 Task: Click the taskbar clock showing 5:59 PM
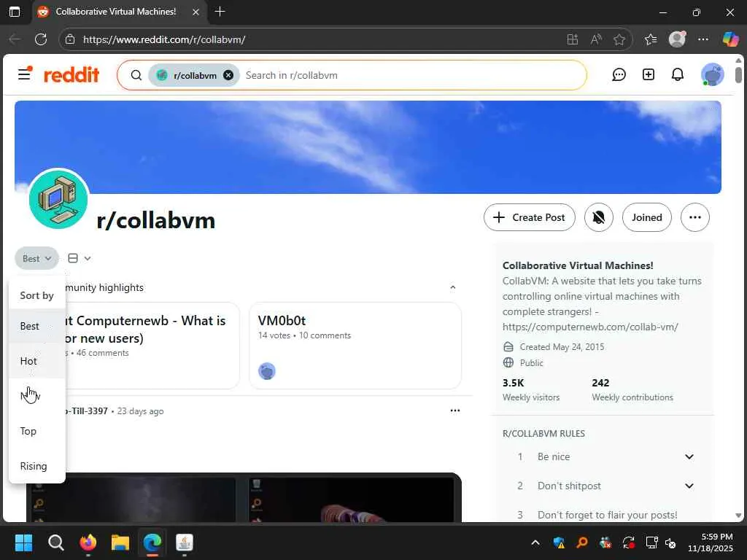[711, 542]
